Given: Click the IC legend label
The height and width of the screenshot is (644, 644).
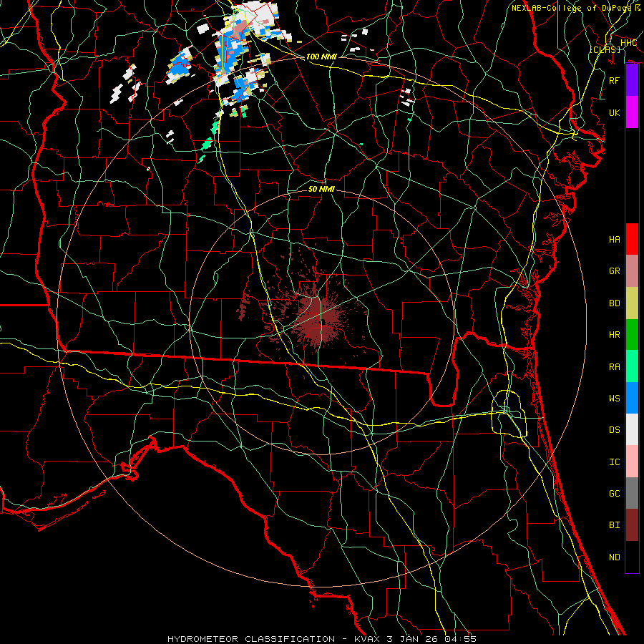Looking at the screenshot, I should [x=615, y=462].
